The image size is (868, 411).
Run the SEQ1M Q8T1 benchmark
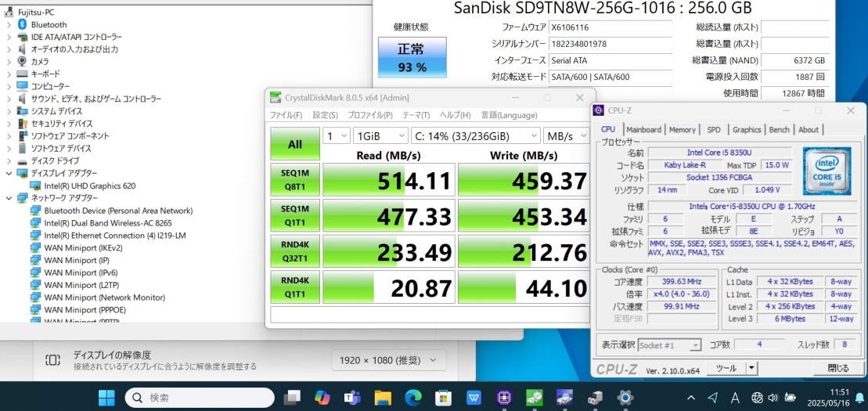pos(295,179)
